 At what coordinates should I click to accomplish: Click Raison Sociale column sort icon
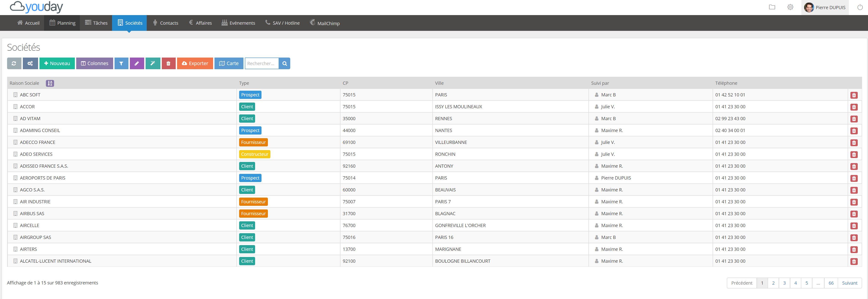[x=49, y=83]
